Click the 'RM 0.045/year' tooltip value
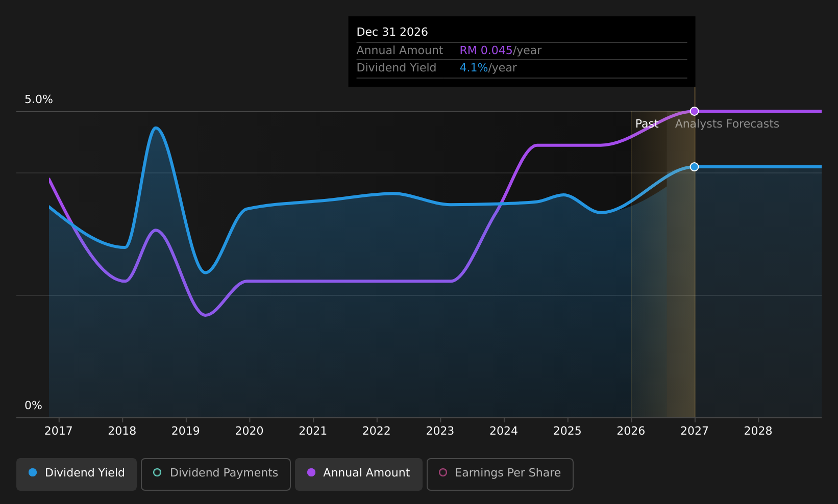 coord(501,51)
